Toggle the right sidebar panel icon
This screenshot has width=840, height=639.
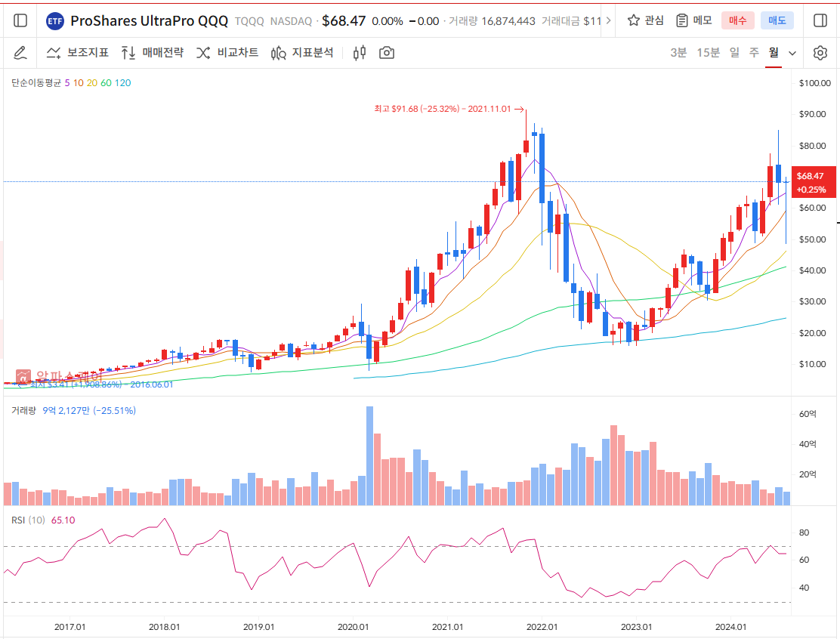point(820,21)
